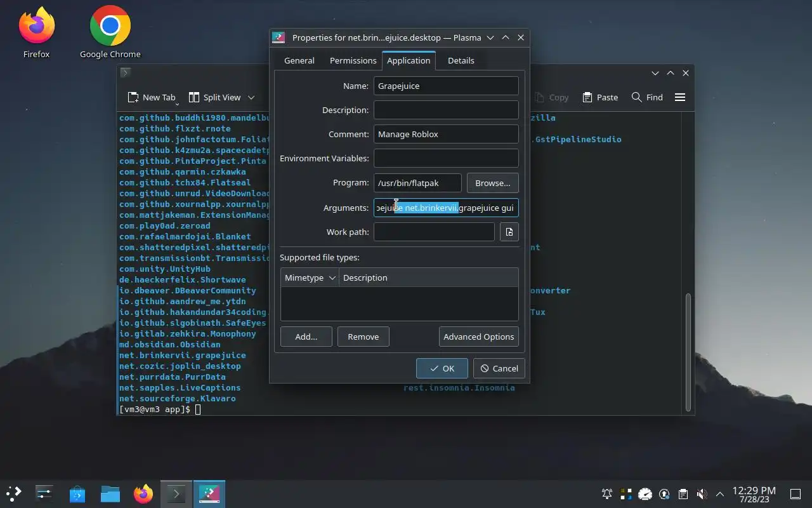Switch to the Konsole terminal taskbar entry
Image resolution: width=812 pixels, height=508 pixels.
[x=176, y=493]
